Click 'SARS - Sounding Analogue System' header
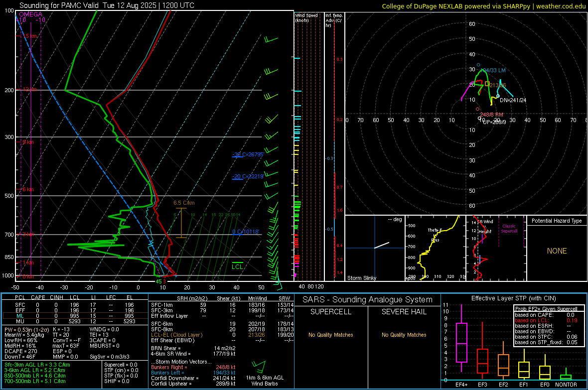588x390 pixels. point(367,300)
